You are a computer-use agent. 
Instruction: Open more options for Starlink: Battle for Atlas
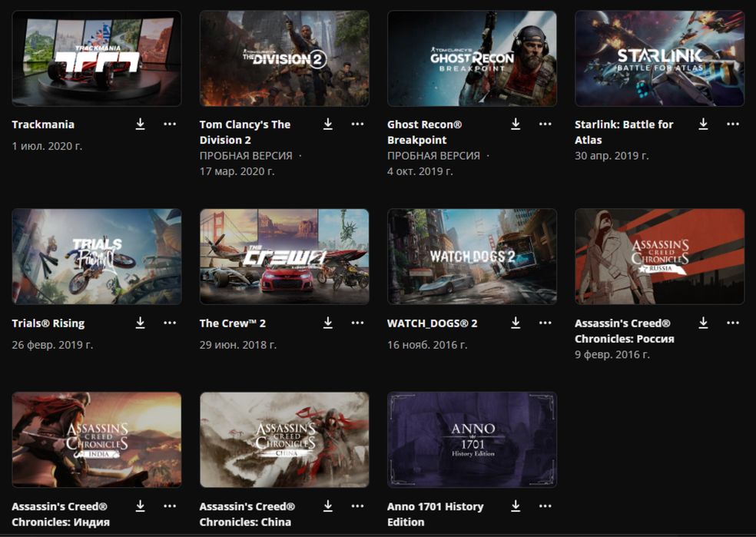click(733, 124)
